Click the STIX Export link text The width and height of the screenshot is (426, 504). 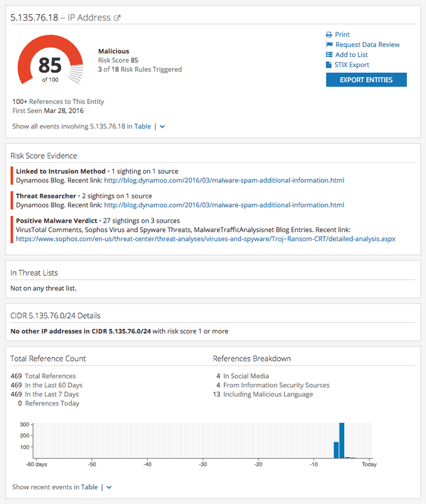352,65
